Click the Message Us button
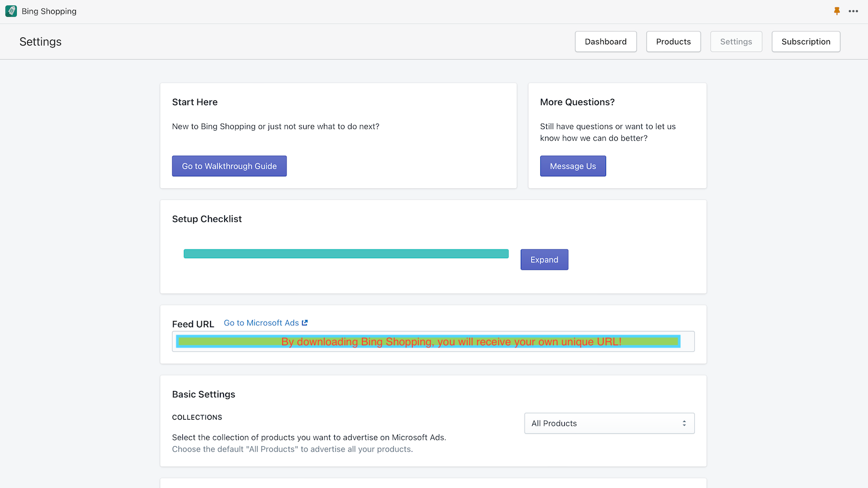The width and height of the screenshot is (868, 488). pos(573,166)
